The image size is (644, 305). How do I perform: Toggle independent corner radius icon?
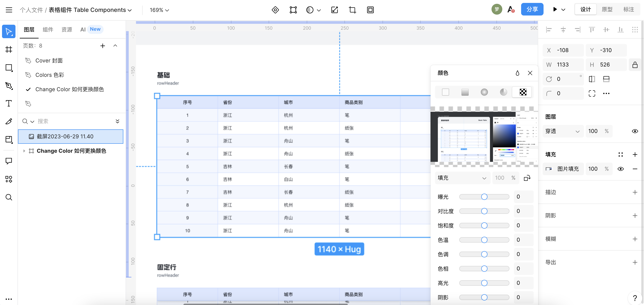(592, 94)
